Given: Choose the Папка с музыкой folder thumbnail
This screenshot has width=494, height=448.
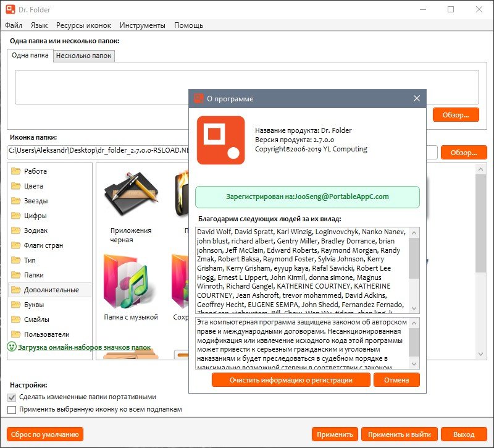Looking at the screenshot, I should (x=130, y=281).
